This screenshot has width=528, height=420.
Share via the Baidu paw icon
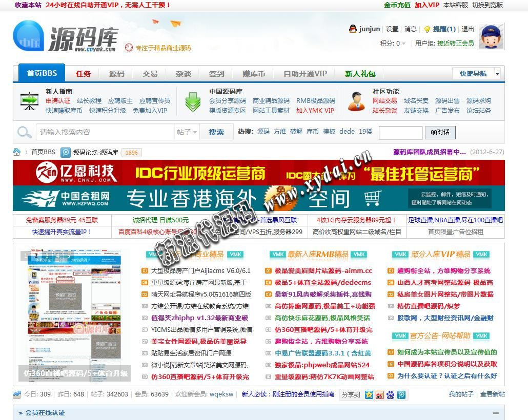tap(391, 395)
